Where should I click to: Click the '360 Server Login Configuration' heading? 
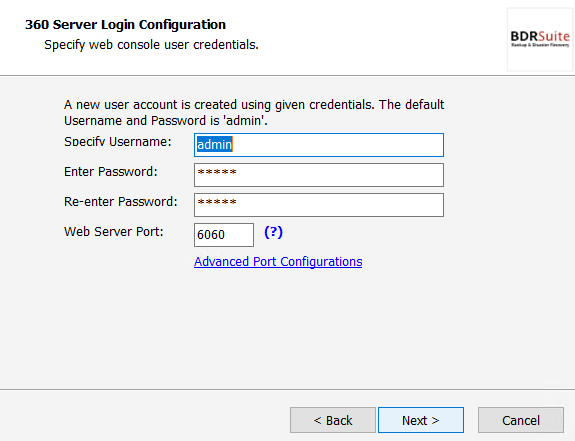pyautogui.click(x=125, y=25)
